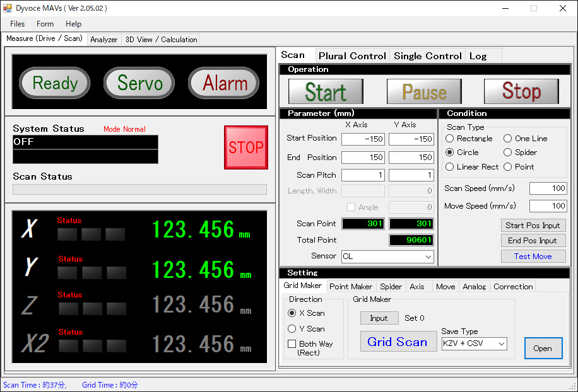Select the Rectangle scan type
This screenshot has width=578, height=392.
(x=450, y=139)
